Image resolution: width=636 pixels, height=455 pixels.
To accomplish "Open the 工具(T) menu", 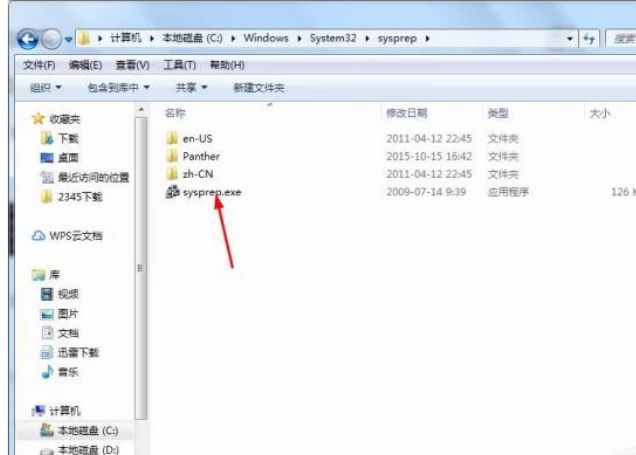I will [x=179, y=65].
